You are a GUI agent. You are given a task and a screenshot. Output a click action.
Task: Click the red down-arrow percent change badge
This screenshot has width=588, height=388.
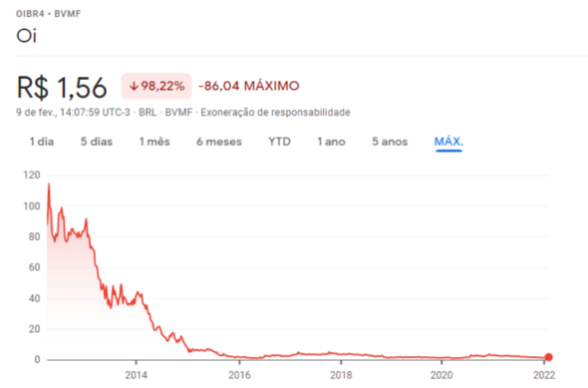pyautogui.click(x=156, y=86)
